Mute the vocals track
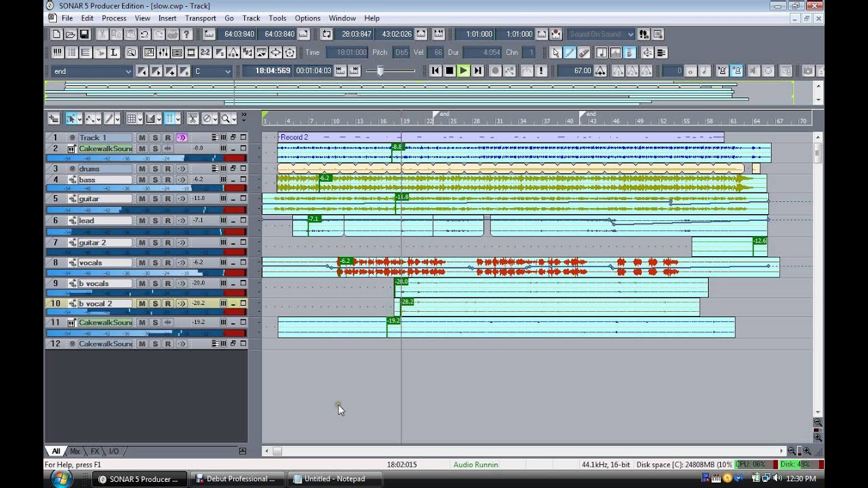The width and height of the screenshot is (868, 488). coord(142,262)
